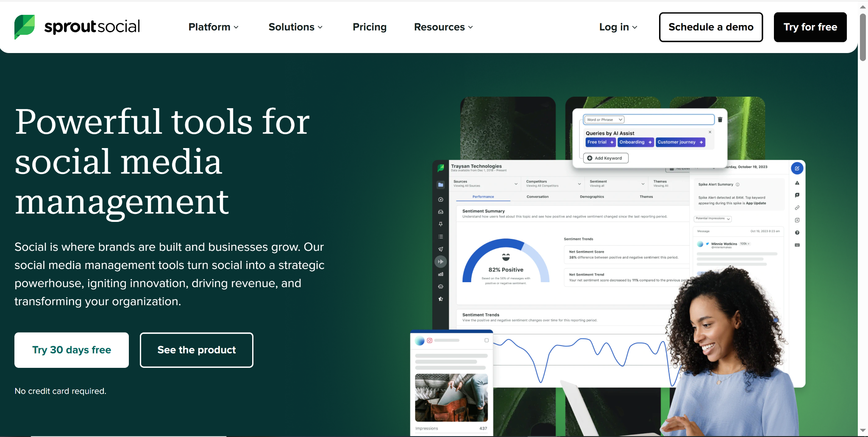Click Try 30 days free
The height and width of the screenshot is (437, 868).
pyautogui.click(x=72, y=350)
